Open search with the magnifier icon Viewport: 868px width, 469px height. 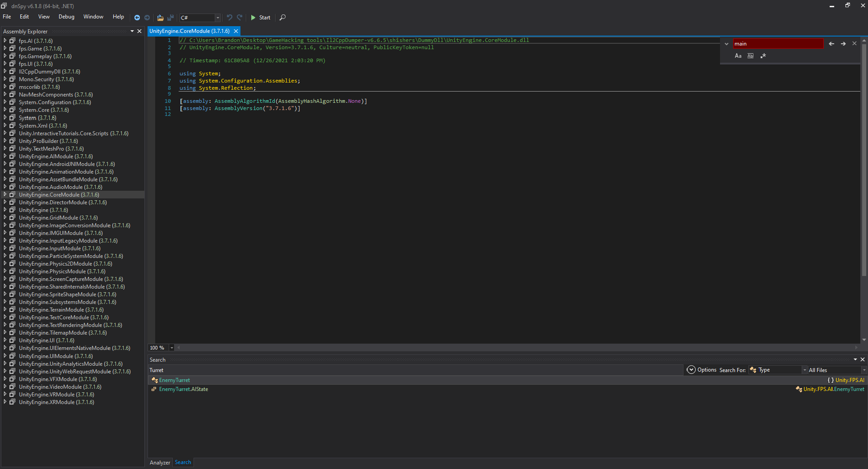[x=282, y=18]
